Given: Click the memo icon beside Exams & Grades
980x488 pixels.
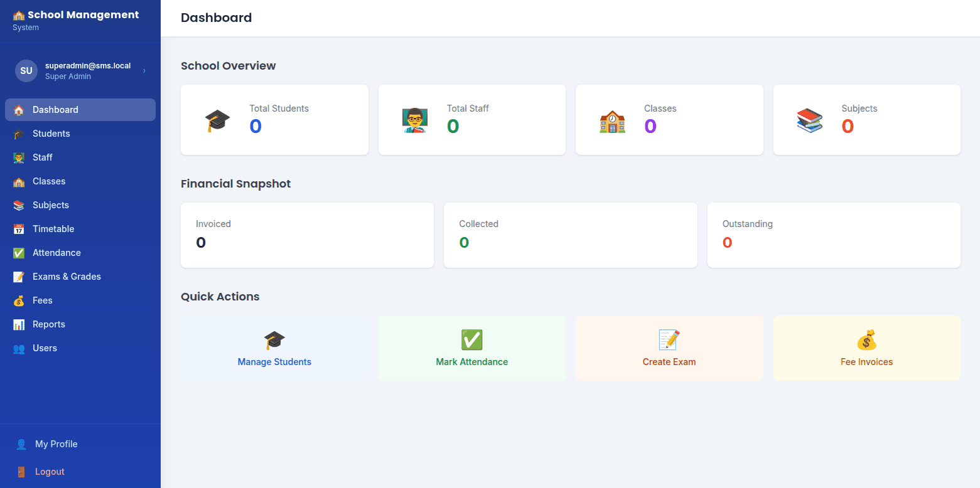Looking at the screenshot, I should coord(19,277).
